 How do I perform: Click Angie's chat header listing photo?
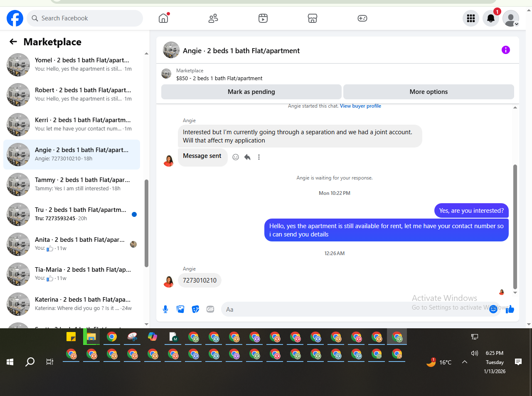(x=171, y=50)
